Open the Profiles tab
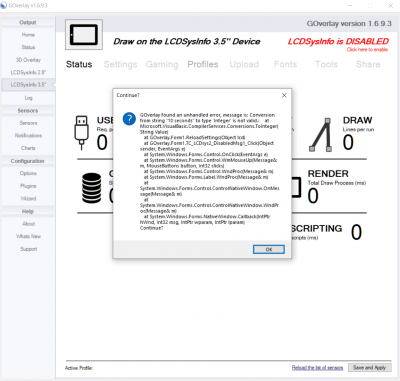The image size is (400, 381). (203, 64)
